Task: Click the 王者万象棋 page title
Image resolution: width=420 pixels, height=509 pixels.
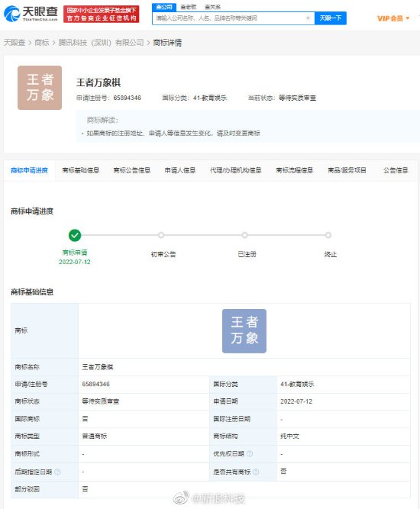Action: pos(99,82)
